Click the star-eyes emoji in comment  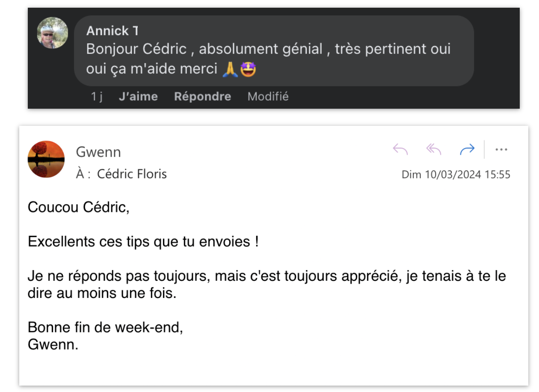coord(248,69)
